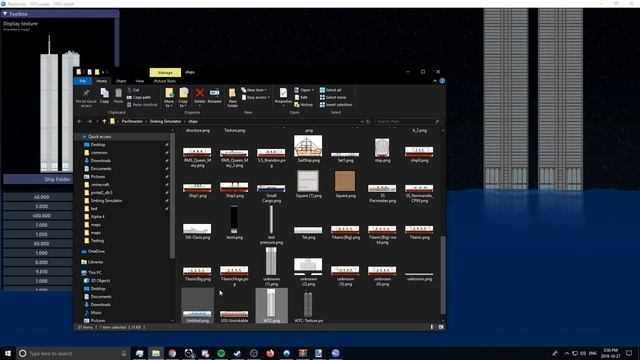Click the red Delete icon
Screen dimensions: 640x360
200,93
